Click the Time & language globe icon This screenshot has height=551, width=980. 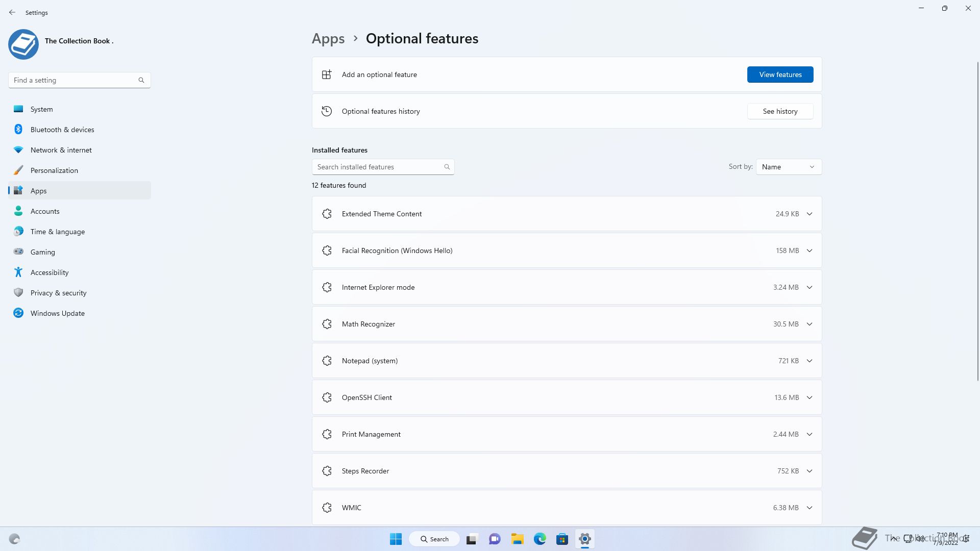[18, 231]
